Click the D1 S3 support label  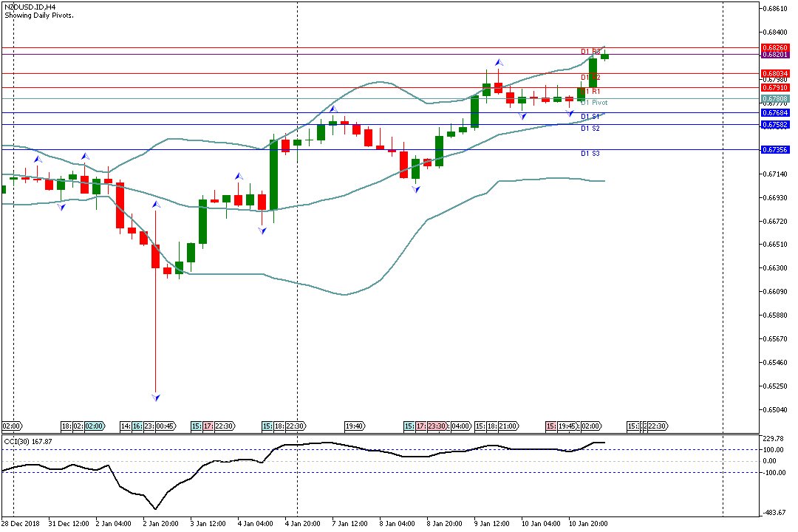coord(590,154)
